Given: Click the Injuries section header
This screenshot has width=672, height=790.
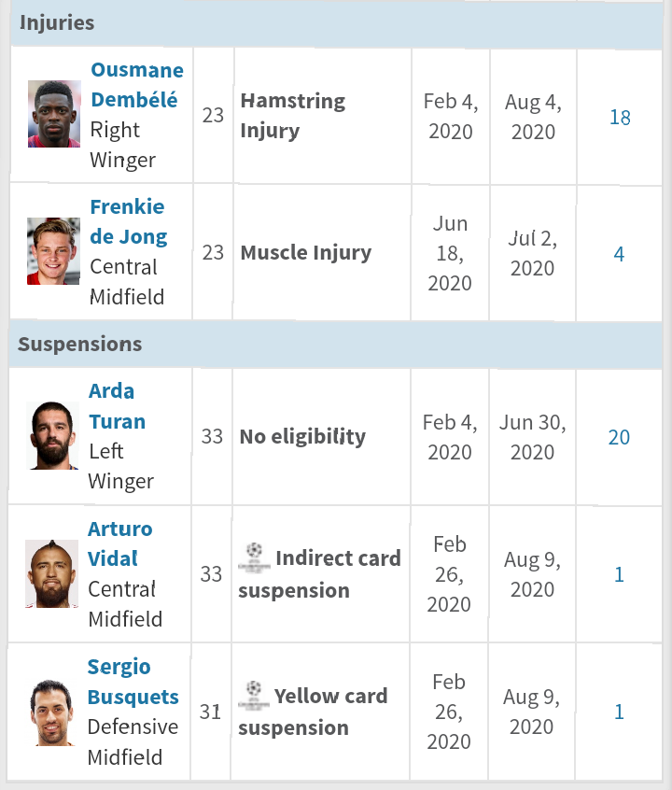Looking at the screenshot, I should pyautogui.click(x=57, y=23).
